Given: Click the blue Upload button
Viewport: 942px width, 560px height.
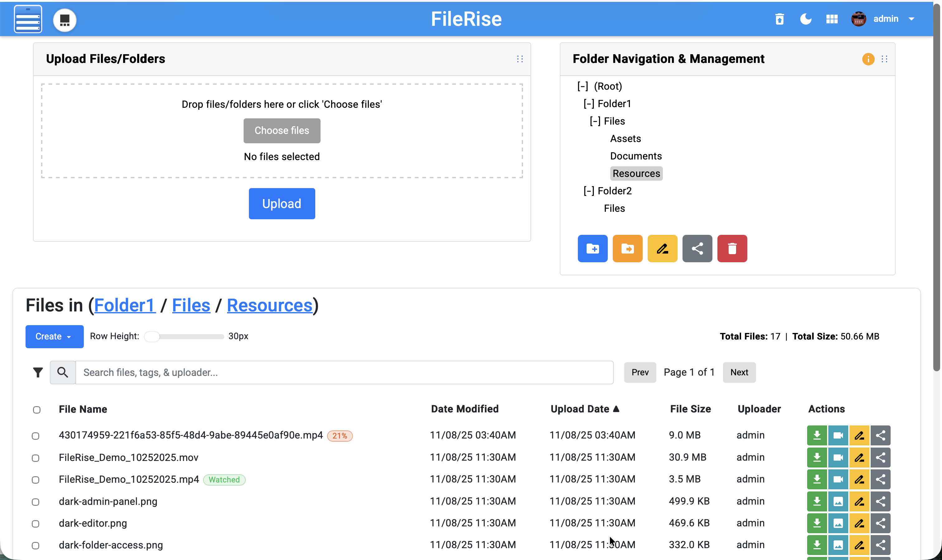Looking at the screenshot, I should [282, 204].
